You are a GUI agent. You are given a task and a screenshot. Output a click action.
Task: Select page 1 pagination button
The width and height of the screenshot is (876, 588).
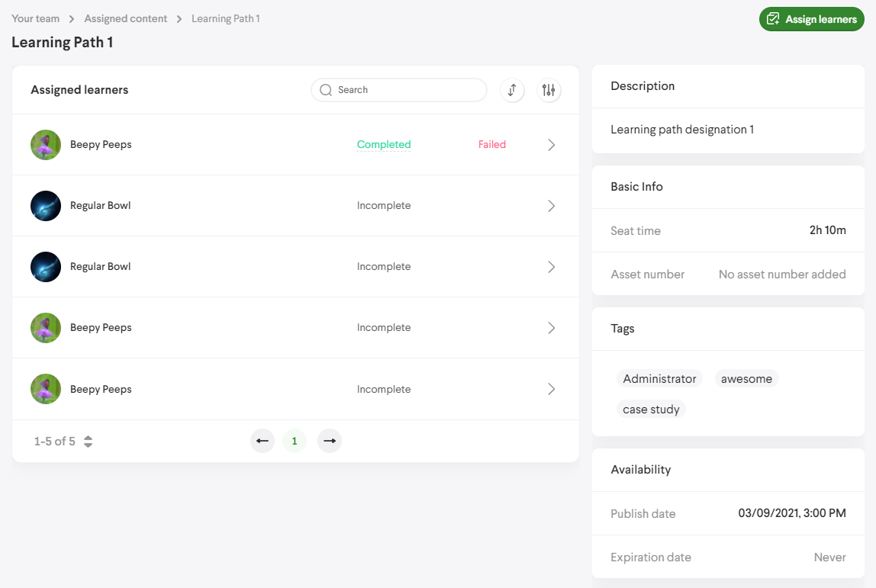(295, 441)
